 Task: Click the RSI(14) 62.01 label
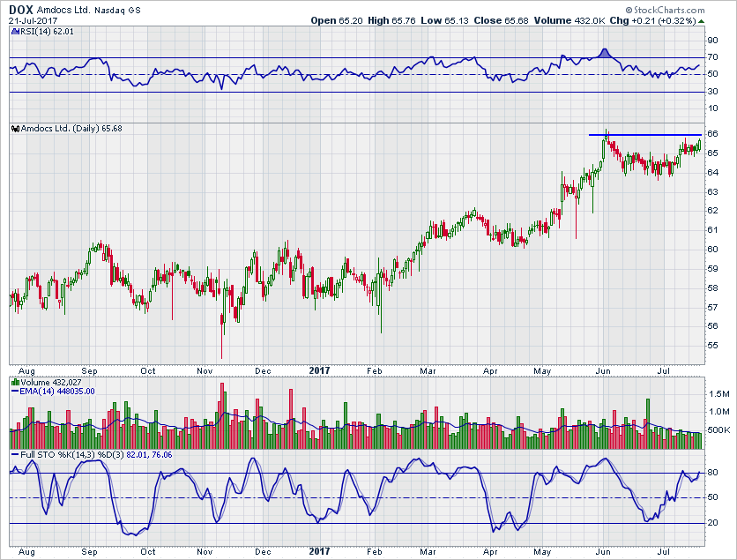tap(46, 32)
